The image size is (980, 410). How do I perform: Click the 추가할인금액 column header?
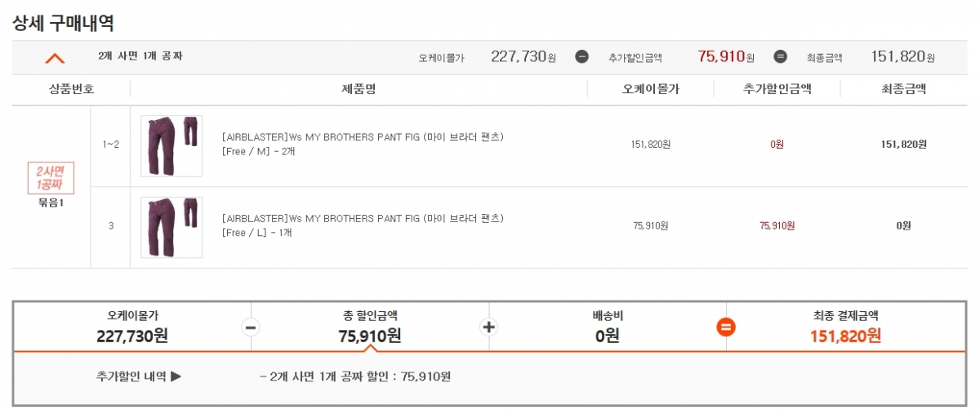tap(777, 89)
